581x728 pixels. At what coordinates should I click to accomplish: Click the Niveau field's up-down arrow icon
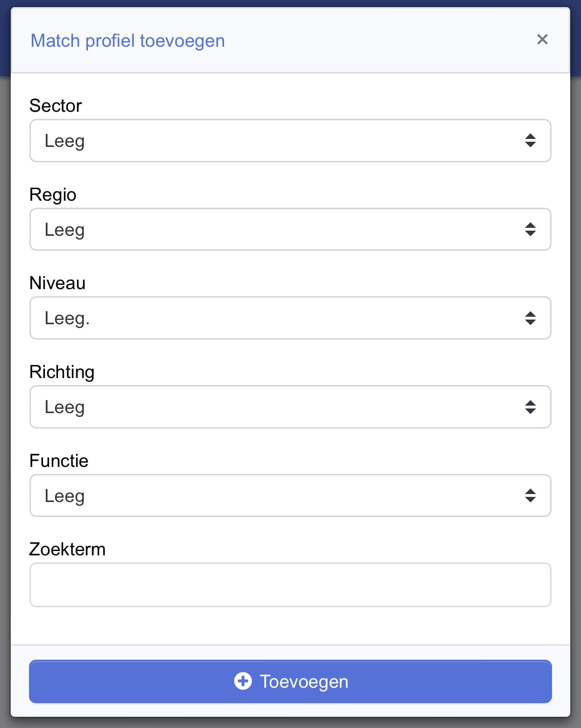(x=530, y=318)
